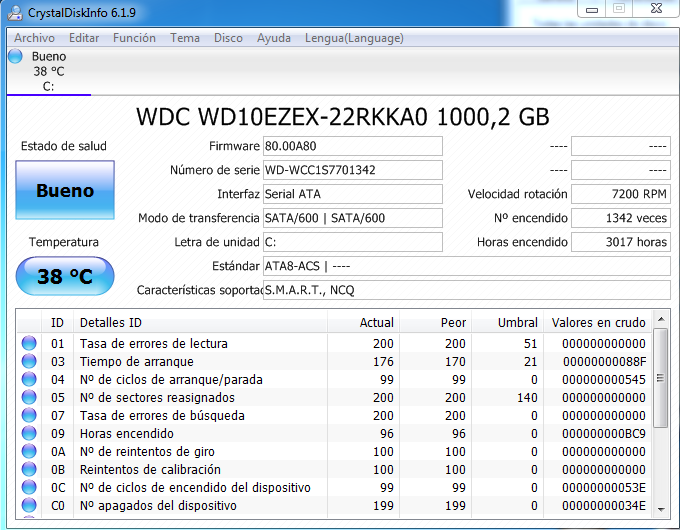This screenshot has width=680, height=530.
Task: Click the status orb for attribute 0C
Action: point(29,487)
